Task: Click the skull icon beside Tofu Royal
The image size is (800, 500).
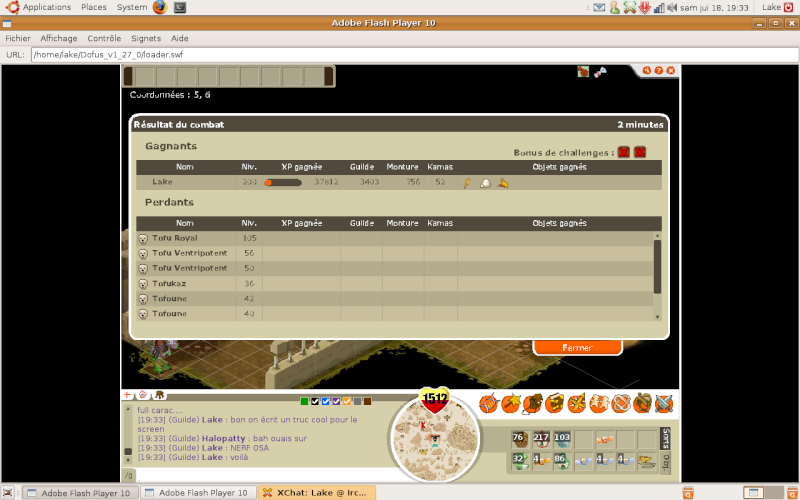Action: 143,239
